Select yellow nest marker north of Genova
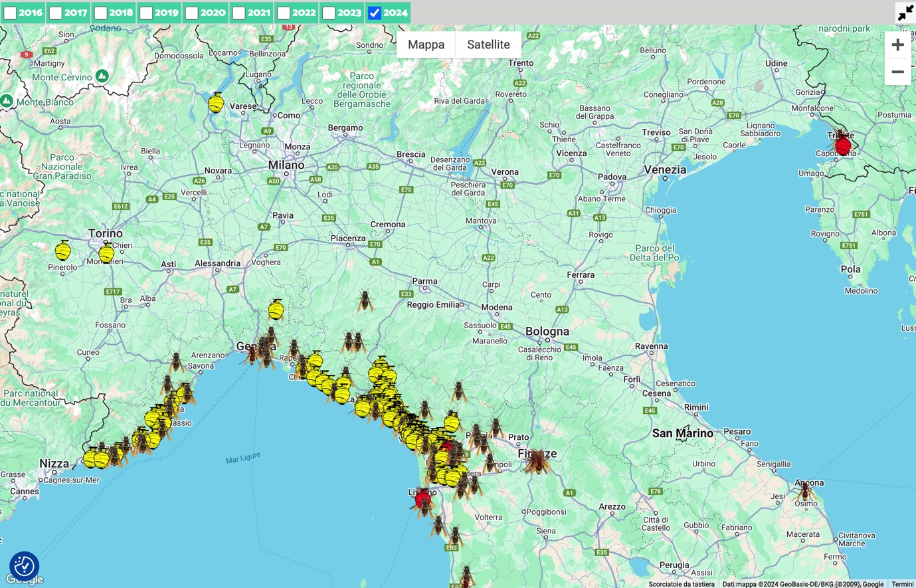 (276, 310)
